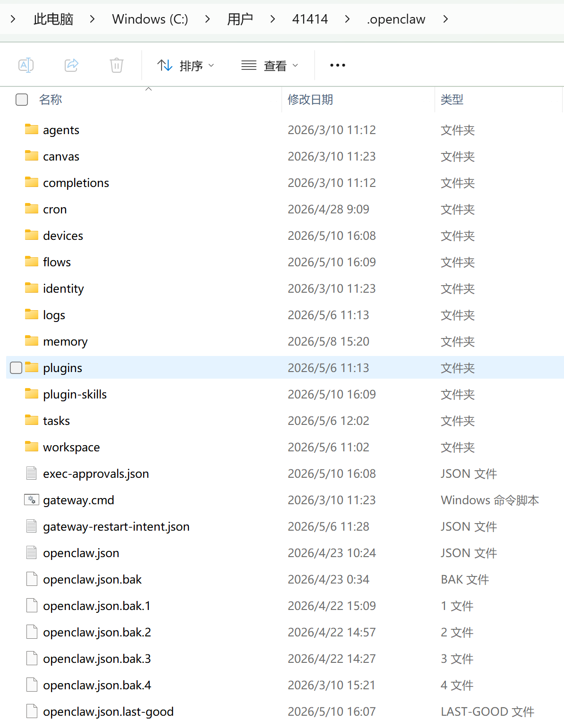
Task: Click file name openclaw.json.bak.2
Action: point(97,632)
